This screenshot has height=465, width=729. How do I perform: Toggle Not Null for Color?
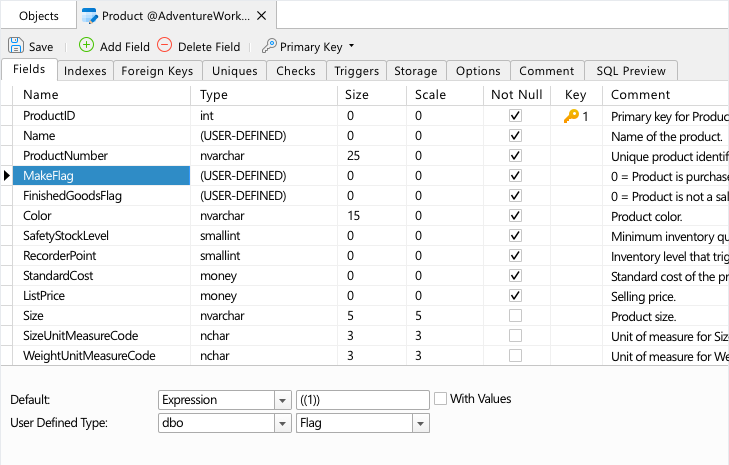[x=515, y=215]
